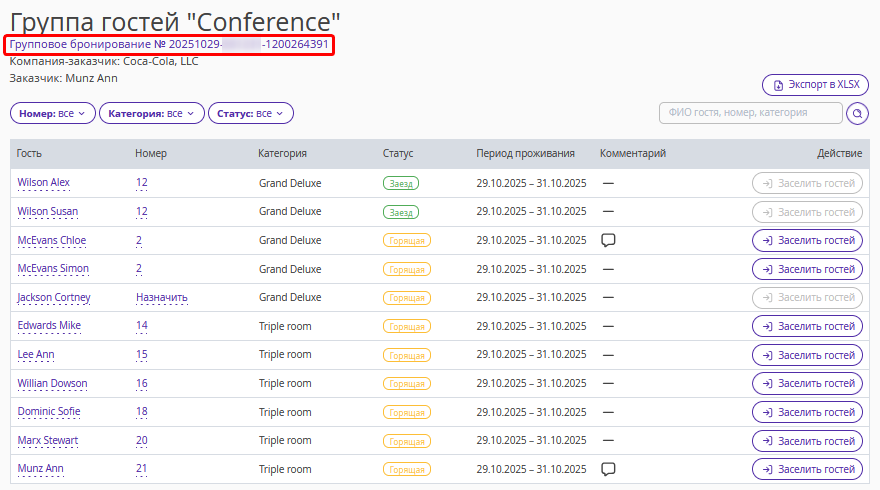Click Export to XLSX button
Screen dimensions: 880x490
point(815,85)
